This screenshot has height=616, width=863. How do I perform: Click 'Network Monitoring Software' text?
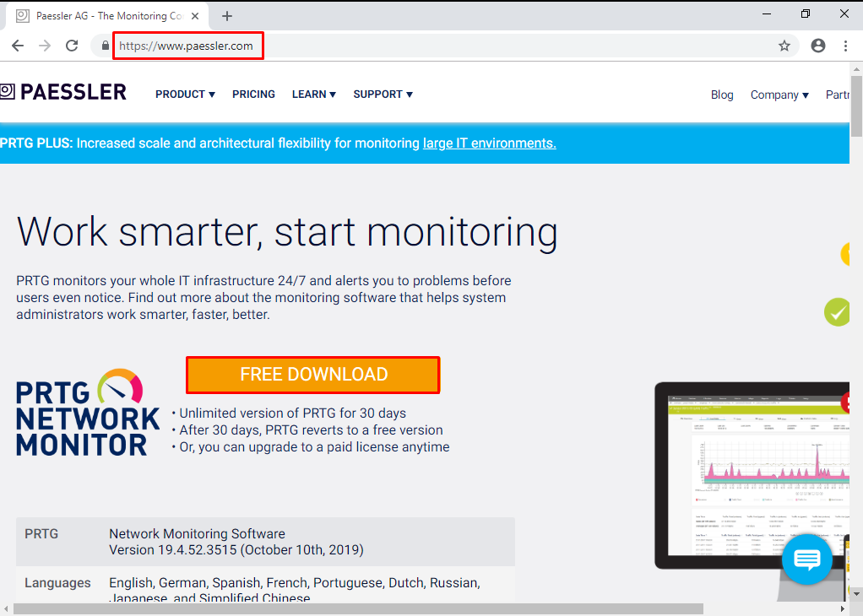pos(197,533)
